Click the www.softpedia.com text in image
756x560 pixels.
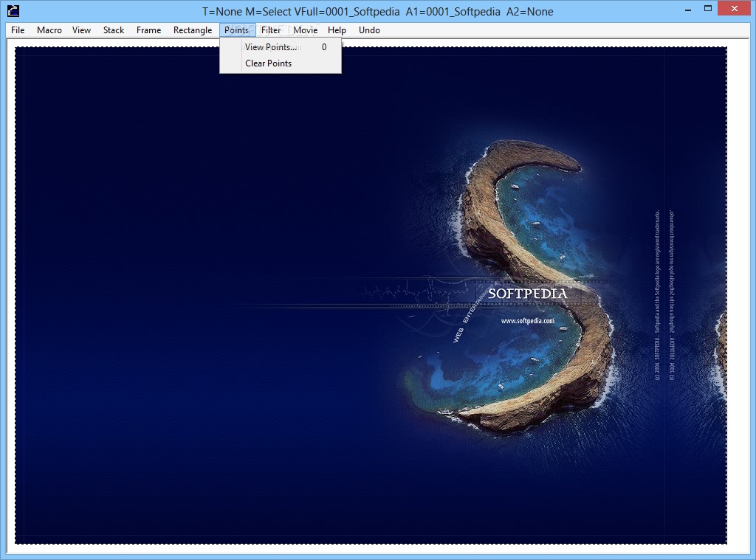coord(527,321)
